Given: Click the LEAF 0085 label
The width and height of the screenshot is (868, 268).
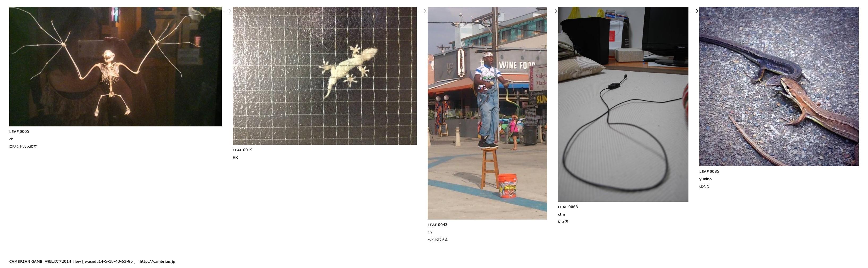Looking at the screenshot, I should coord(709,171).
